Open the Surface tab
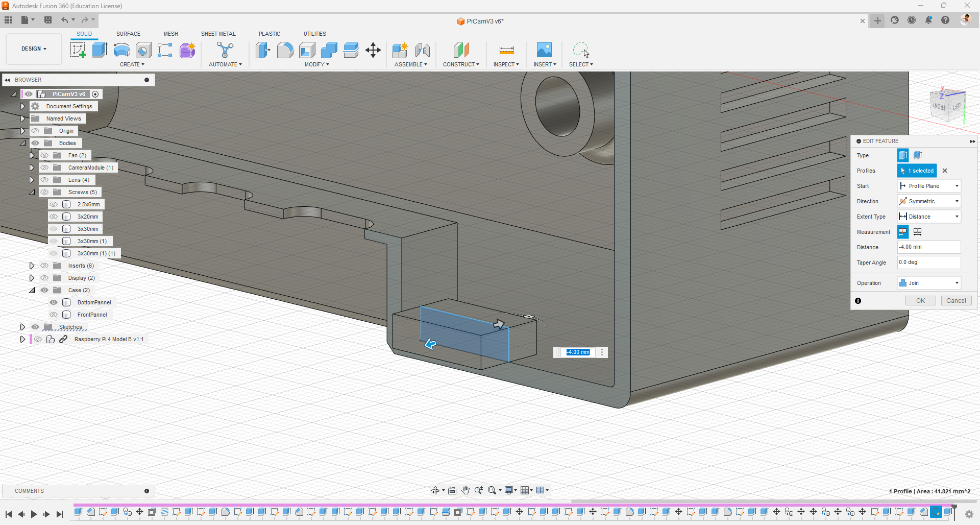Screen dimensions: 980x525 point(128,34)
